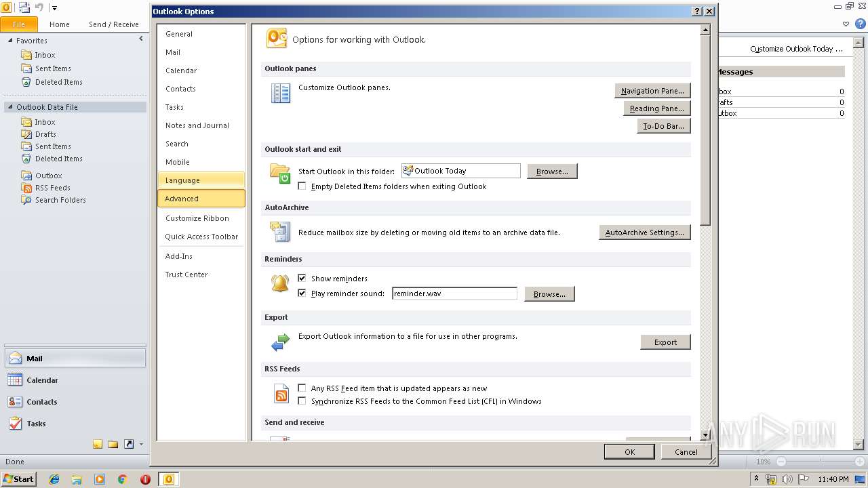
Task: Click the Drafts folder icon
Action: pyautogui.click(x=26, y=134)
